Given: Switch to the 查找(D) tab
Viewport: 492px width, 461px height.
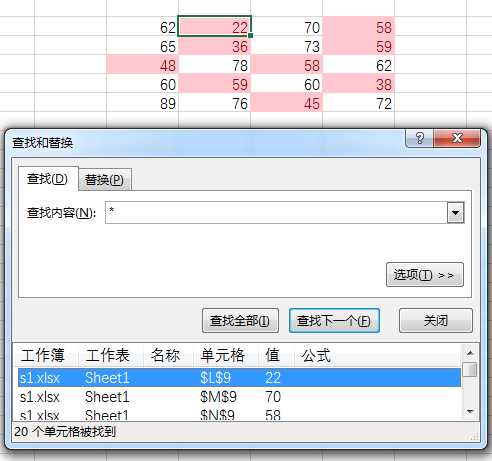Looking at the screenshot, I should click(x=48, y=179).
